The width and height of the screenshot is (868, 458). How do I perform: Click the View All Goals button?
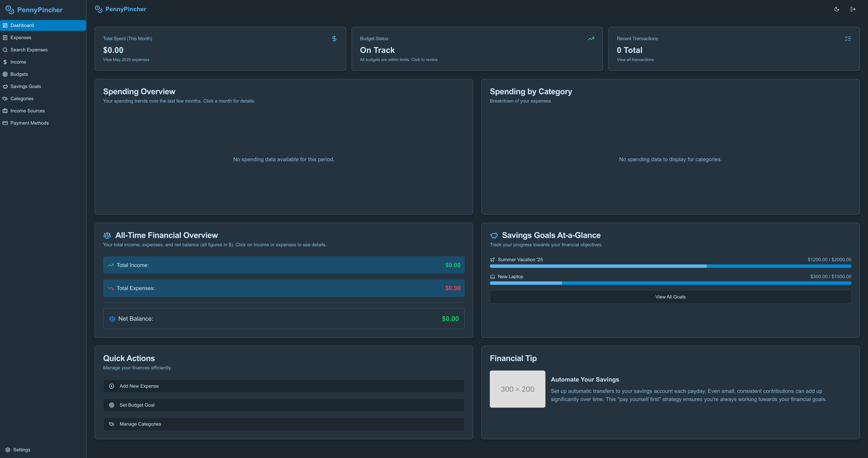(671, 297)
